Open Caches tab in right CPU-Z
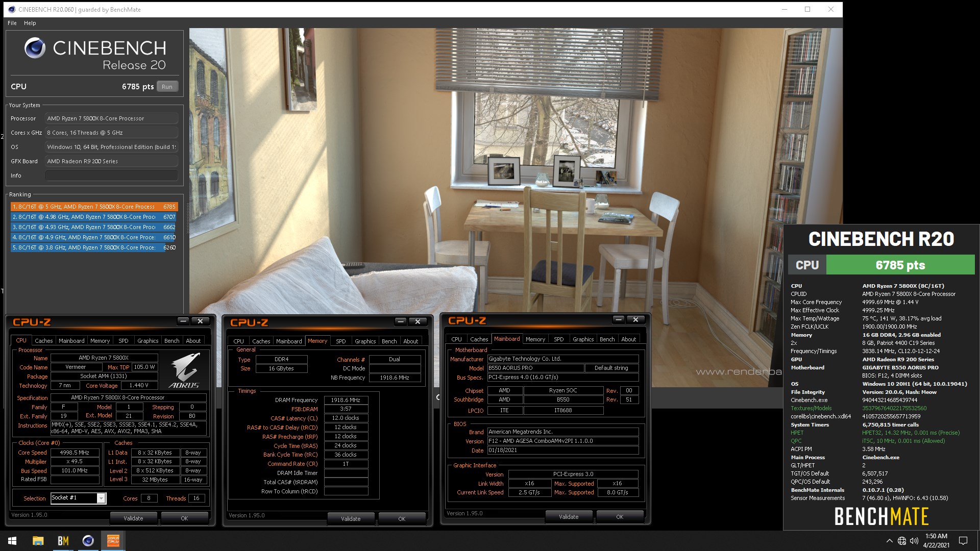This screenshot has height=551, width=980. [x=479, y=339]
